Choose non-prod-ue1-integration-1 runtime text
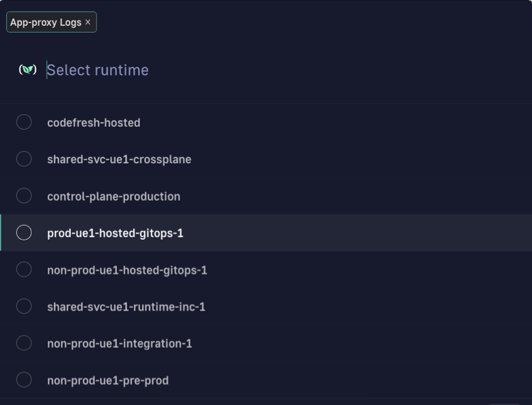The height and width of the screenshot is (405, 532). pyautogui.click(x=120, y=344)
